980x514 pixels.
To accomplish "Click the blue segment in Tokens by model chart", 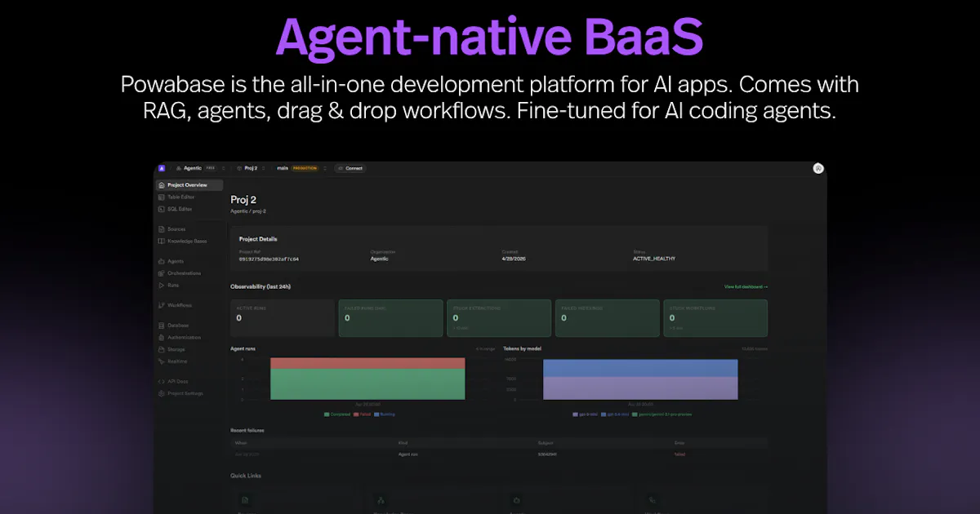I will coord(640,368).
